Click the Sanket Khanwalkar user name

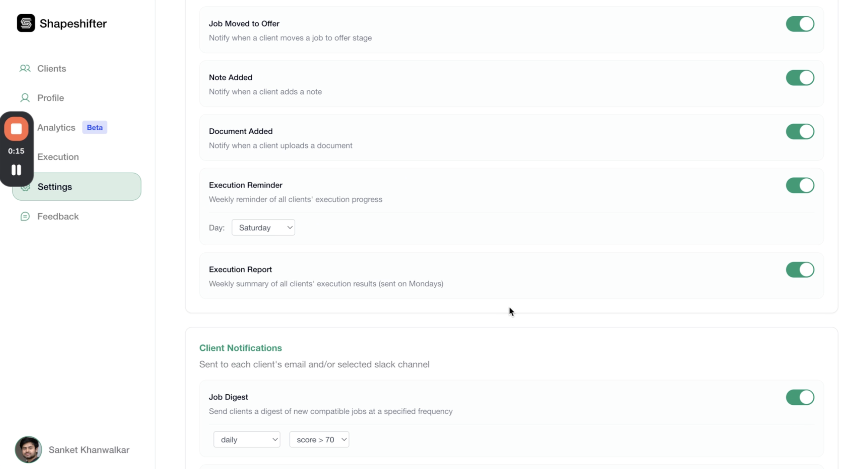click(x=89, y=450)
